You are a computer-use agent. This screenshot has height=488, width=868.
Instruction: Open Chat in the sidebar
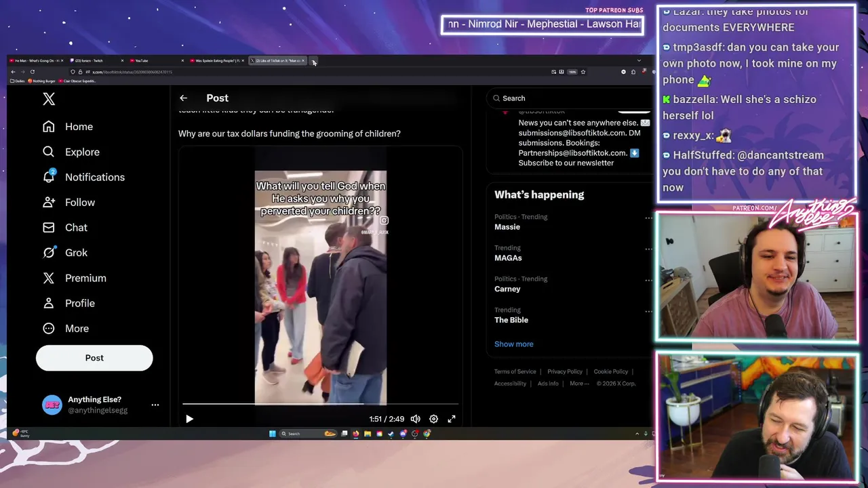(64, 227)
